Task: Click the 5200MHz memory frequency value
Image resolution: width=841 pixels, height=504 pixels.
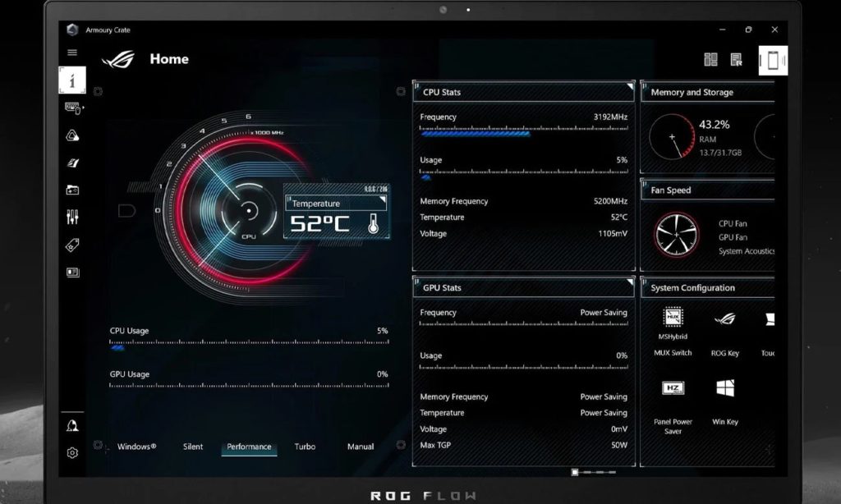Action: (x=610, y=201)
